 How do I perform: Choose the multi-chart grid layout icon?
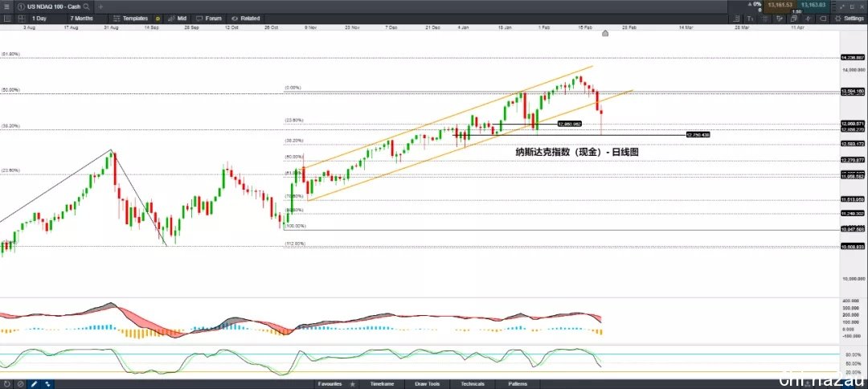[x=21, y=18]
